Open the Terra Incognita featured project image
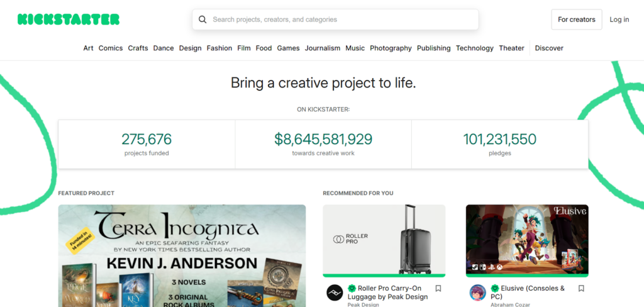This screenshot has height=307, width=644. coord(182,255)
